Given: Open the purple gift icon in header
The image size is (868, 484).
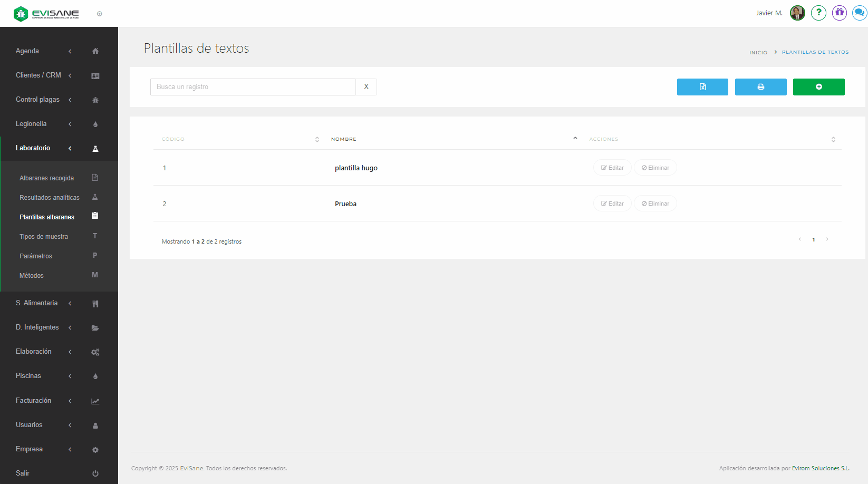Looking at the screenshot, I should click(839, 13).
